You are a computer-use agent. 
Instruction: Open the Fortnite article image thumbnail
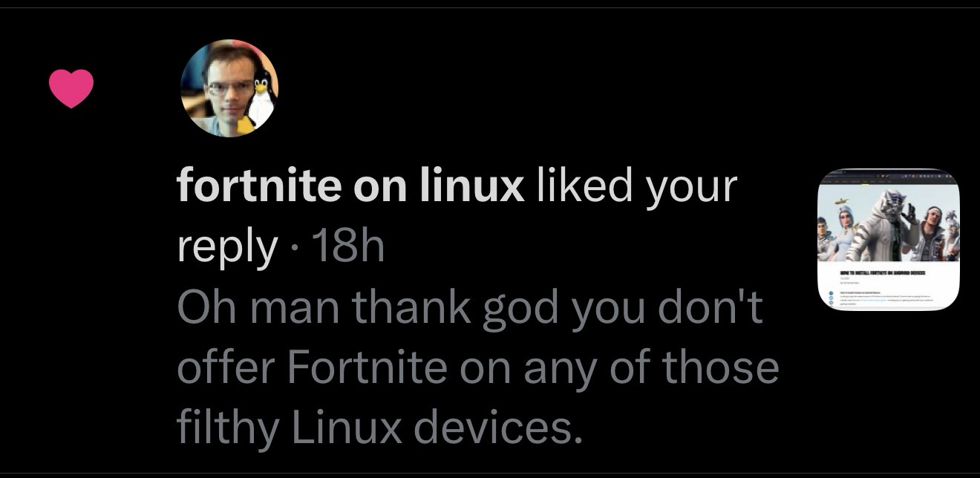click(888, 240)
